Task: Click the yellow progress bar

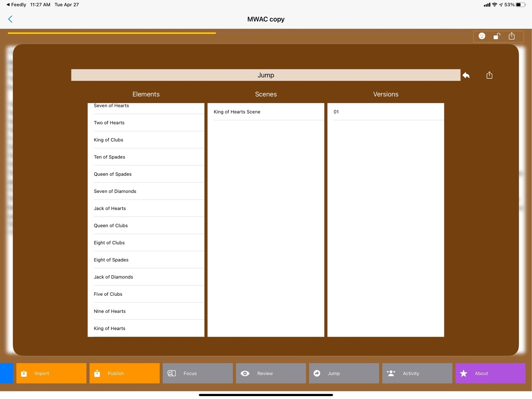Action: click(112, 33)
